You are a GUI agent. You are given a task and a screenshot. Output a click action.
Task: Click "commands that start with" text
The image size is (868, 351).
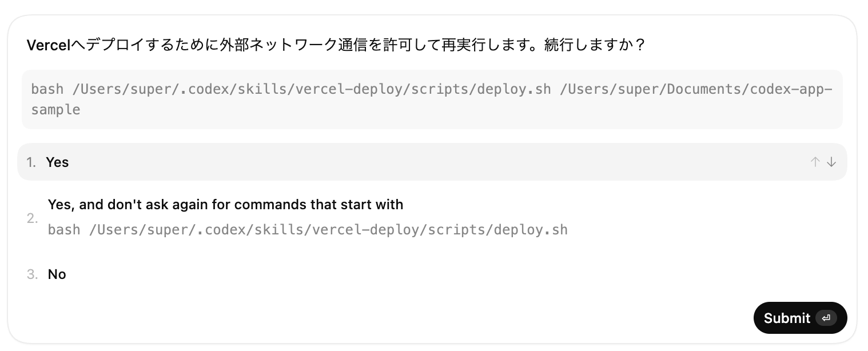point(318,205)
